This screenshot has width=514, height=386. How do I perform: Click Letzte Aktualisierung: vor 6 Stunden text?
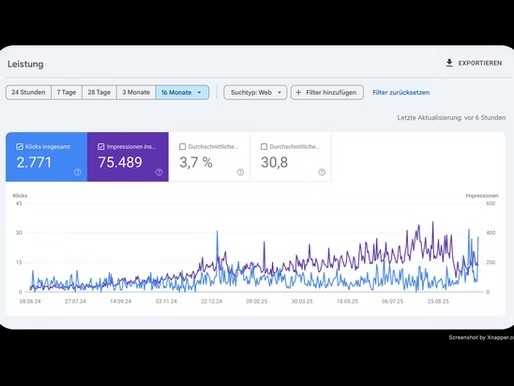tap(451, 118)
